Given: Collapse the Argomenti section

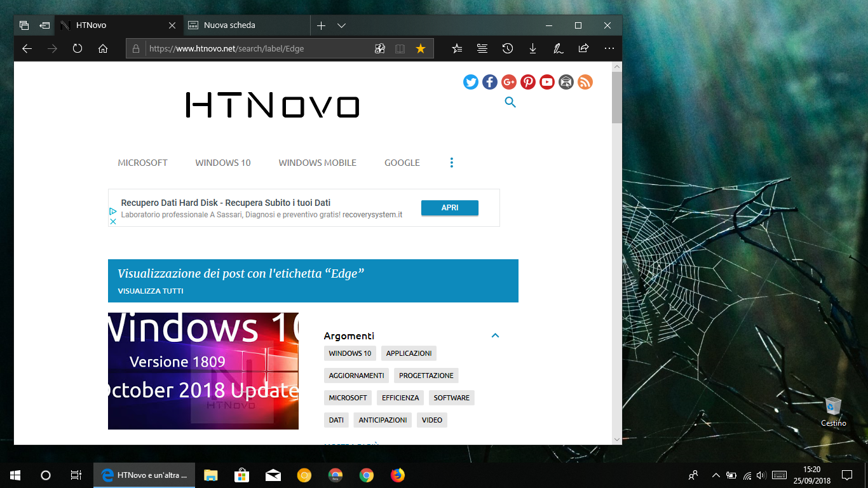Looking at the screenshot, I should pyautogui.click(x=496, y=335).
